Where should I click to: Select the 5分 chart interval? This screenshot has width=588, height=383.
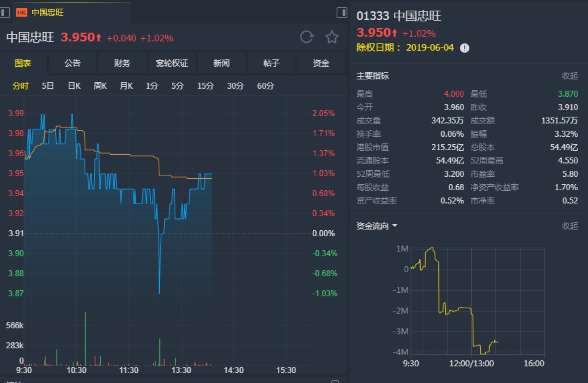pos(177,85)
